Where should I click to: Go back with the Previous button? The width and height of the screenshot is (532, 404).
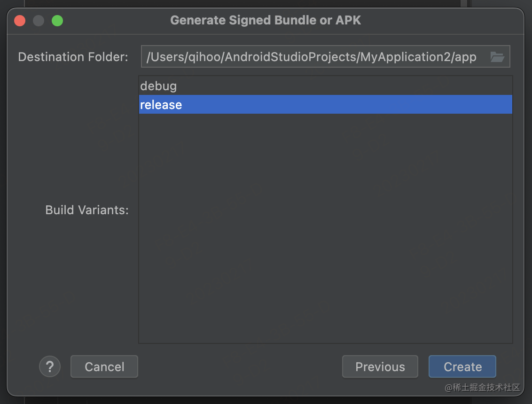click(380, 366)
